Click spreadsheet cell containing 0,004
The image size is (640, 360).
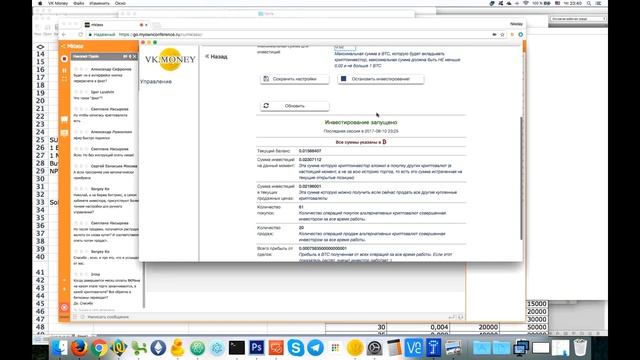(418, 327)
